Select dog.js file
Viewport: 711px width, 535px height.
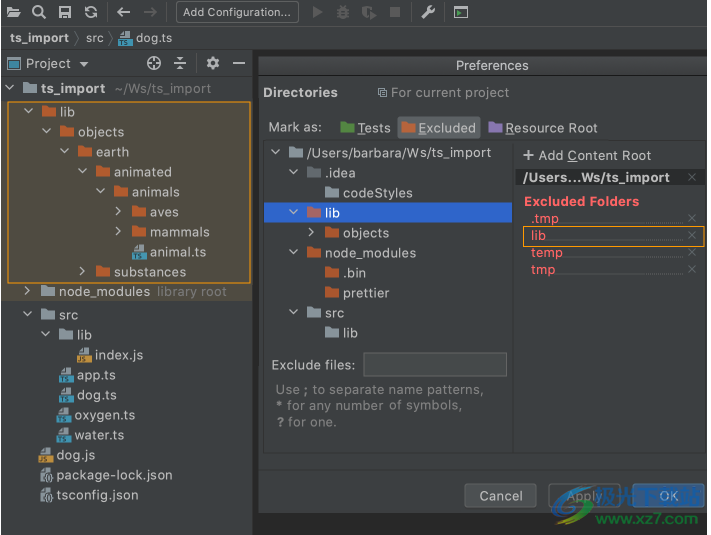click(67, 455)
